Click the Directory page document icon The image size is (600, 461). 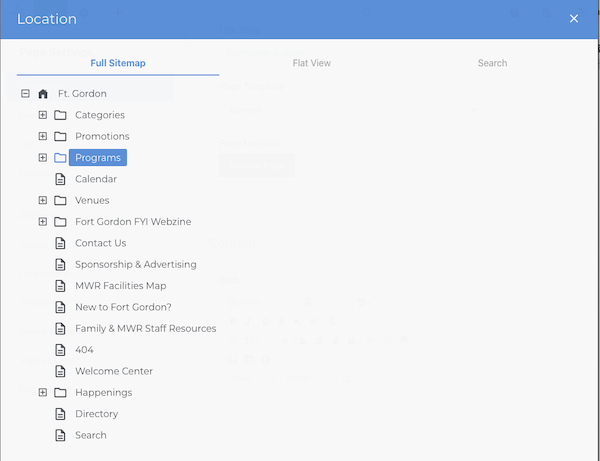coord(60,414)
